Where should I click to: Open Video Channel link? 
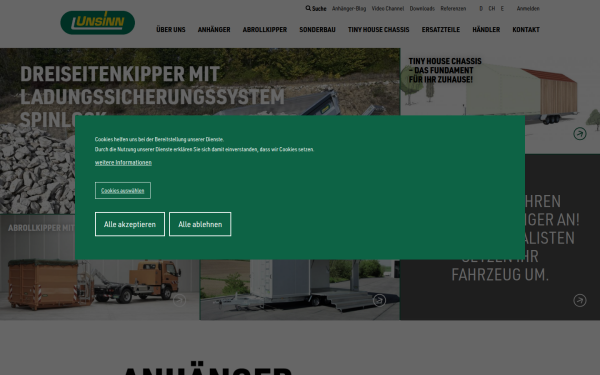pyautogui.click(x=388, y=8)
